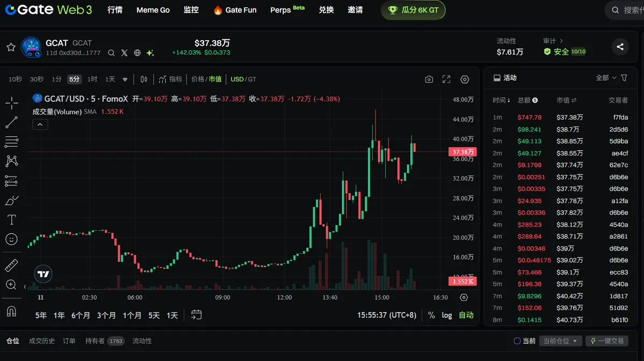Open the Gate Fun nav item

235,10
